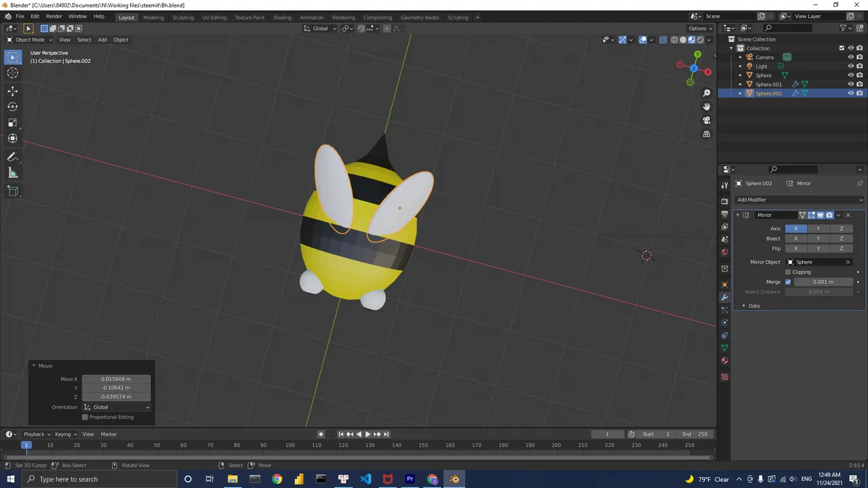Clear the Mirror Object field
Screen dimensions: 868x488
pos(848,262)
